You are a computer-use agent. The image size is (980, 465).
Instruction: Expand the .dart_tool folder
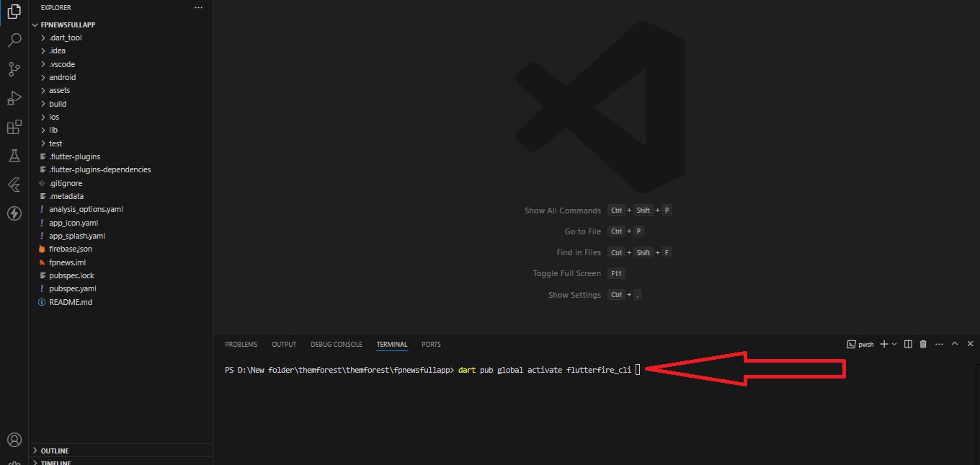pyautogui.click(x=120, y=37)
